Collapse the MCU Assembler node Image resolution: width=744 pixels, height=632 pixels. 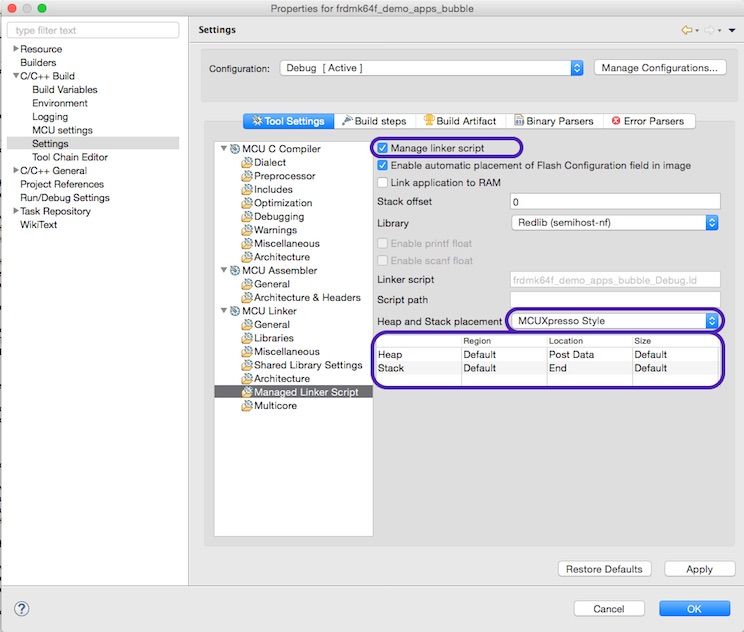[224, 270]
